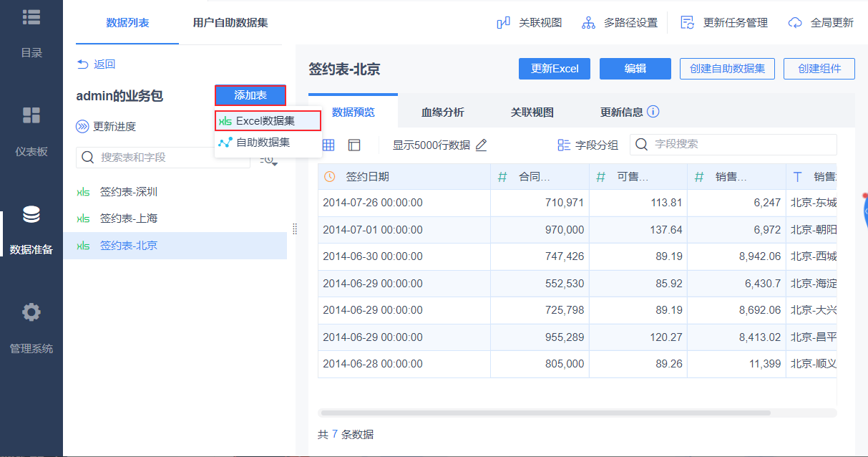Viewport: 868px width, 457px height.
Task: Open the 关联视图 tab below table title
Action: 532,112
